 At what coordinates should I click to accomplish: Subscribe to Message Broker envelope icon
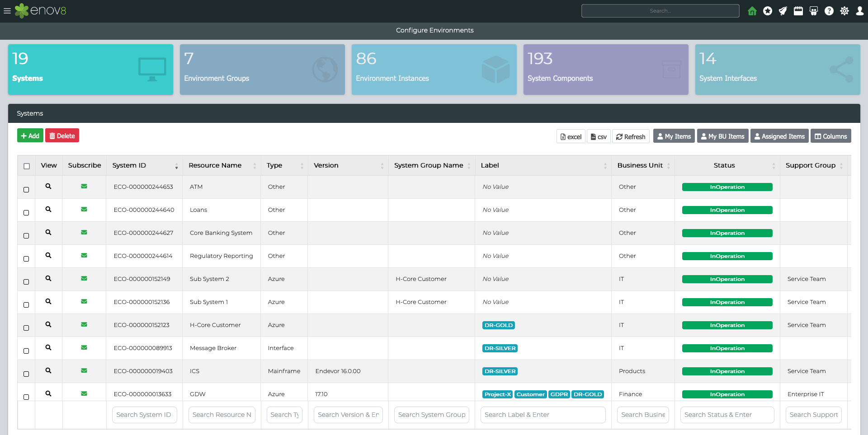pos(84,347)
